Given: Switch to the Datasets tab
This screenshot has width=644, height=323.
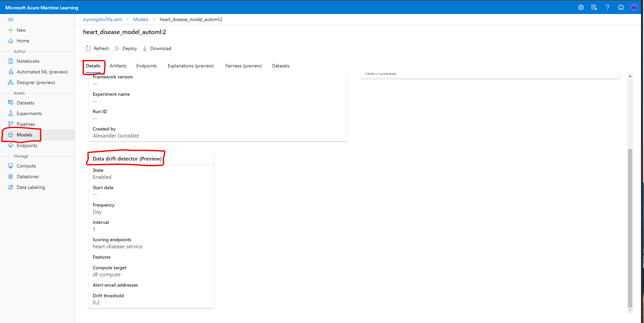Looking at the screenshot, I should [281, 66].
